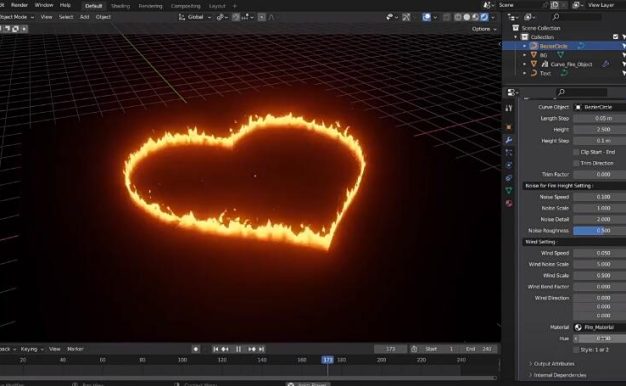The width and height of the screenshot is (626, 386).
Task: Open the shading options dropdown arrow
Action: (x=493, y=17)
